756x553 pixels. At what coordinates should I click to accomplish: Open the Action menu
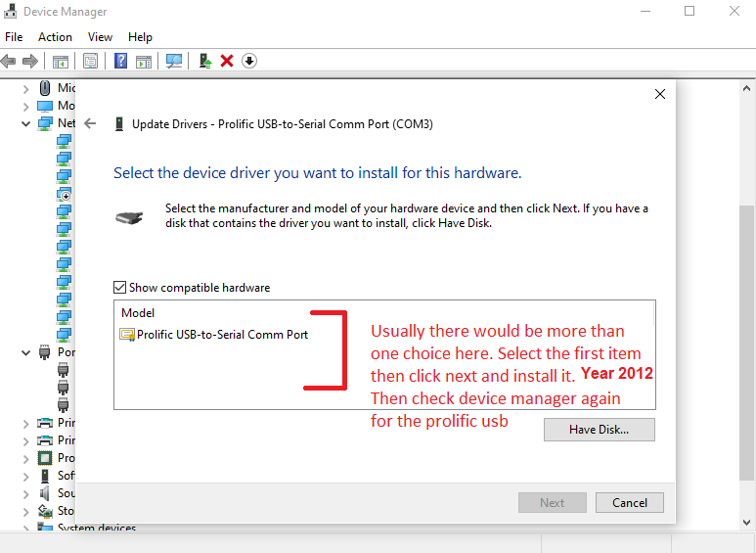click(55, 37)
